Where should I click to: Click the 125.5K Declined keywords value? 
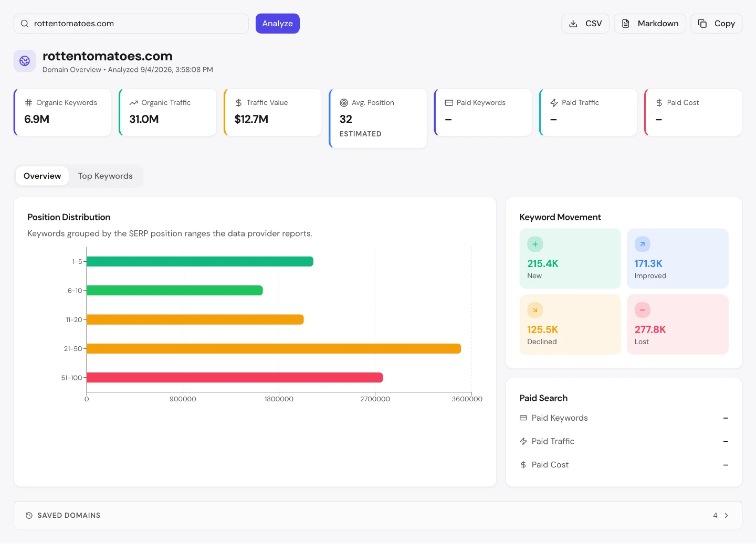click(543, 330)
